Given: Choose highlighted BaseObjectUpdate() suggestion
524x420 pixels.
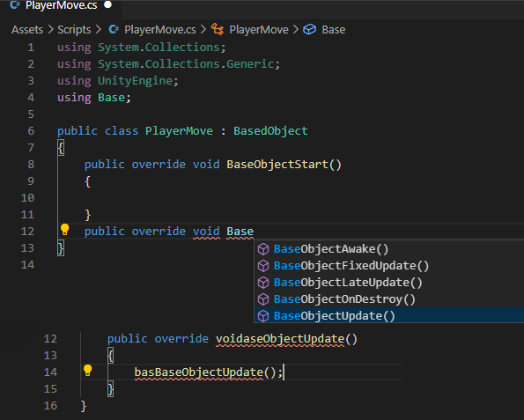Looking at the screenshot, I should point(389,315).
